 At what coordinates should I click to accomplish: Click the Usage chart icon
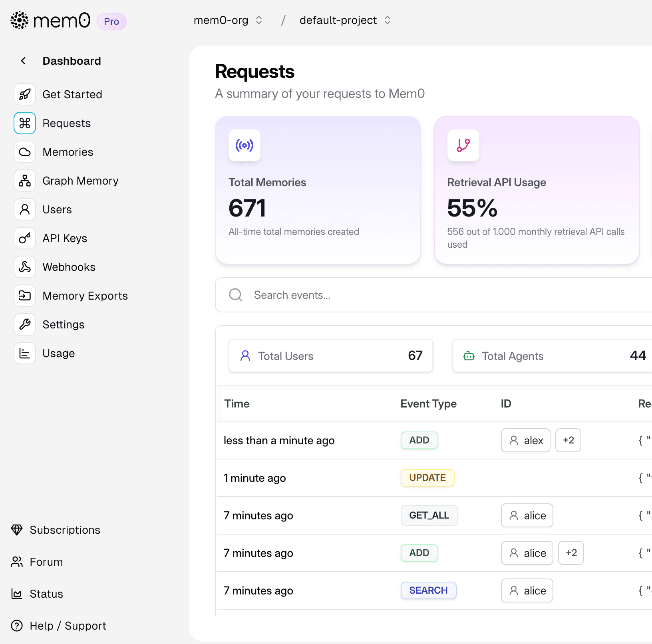pyautogui.click(x=25, y=353)
